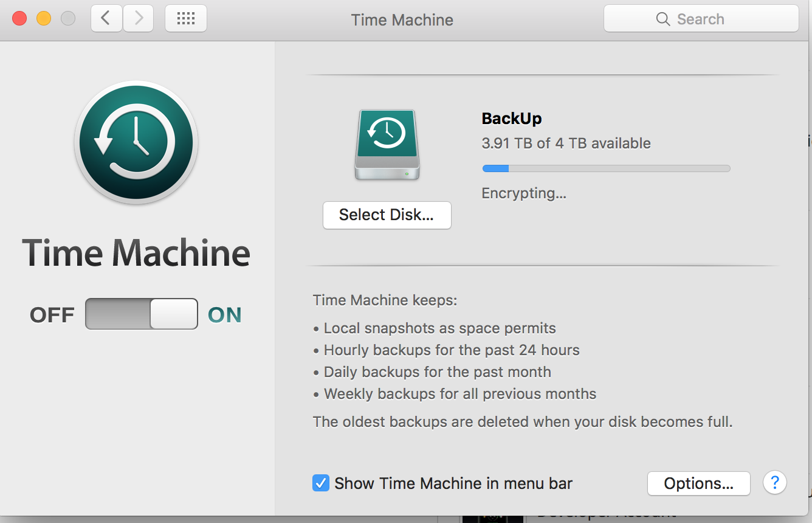This screenshot has width=812, height=523.
Task: Click the '3.91 TB of 4 TB available' text
Action: [566, 144]
